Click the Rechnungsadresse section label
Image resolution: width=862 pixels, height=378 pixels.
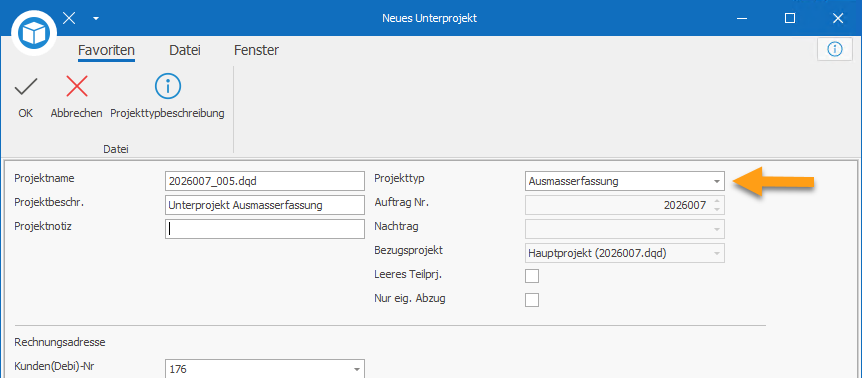tap(60, 343)
